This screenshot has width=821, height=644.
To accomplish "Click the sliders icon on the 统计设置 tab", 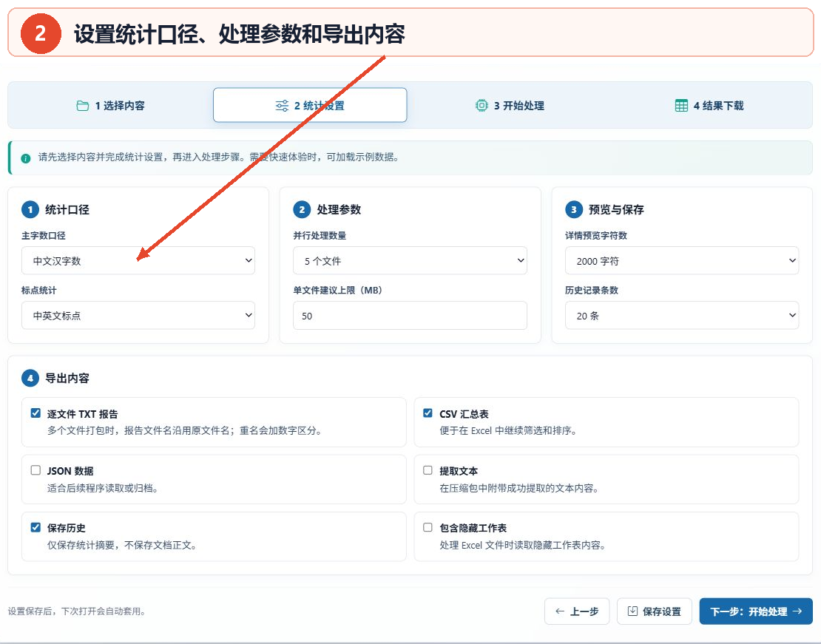I will pyautogui.click(x=282, y=106).
